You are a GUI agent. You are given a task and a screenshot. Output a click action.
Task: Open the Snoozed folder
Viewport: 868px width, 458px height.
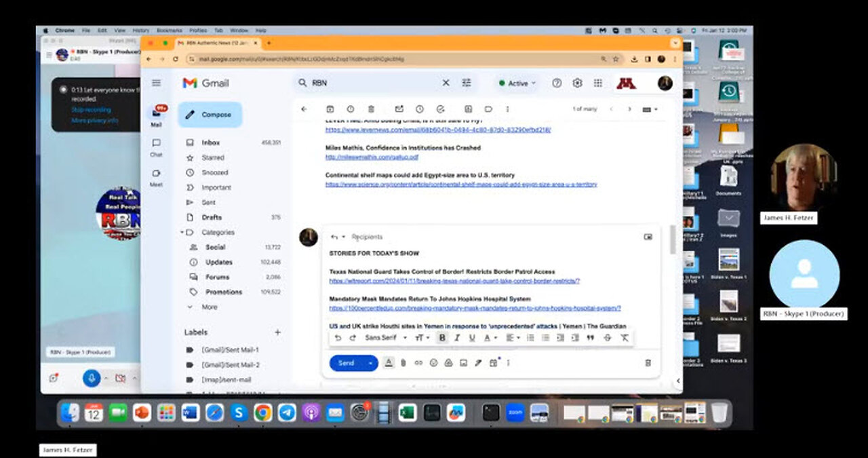(x=232, y=172)
